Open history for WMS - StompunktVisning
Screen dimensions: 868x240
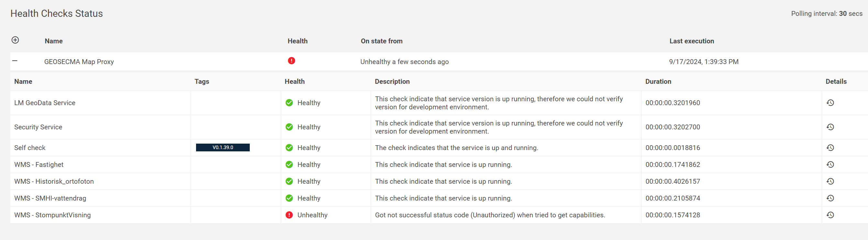coord(830,215)
